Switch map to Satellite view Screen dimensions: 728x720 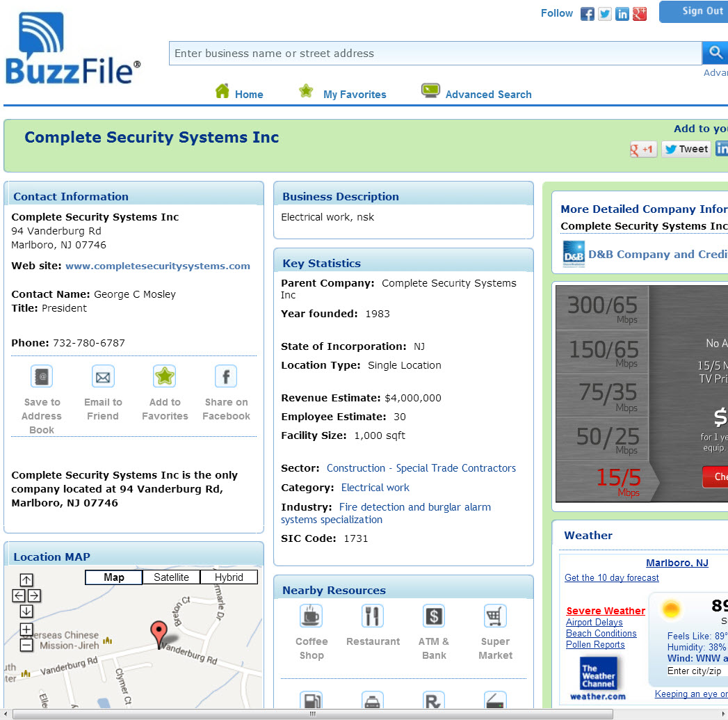tap(171, 577)
